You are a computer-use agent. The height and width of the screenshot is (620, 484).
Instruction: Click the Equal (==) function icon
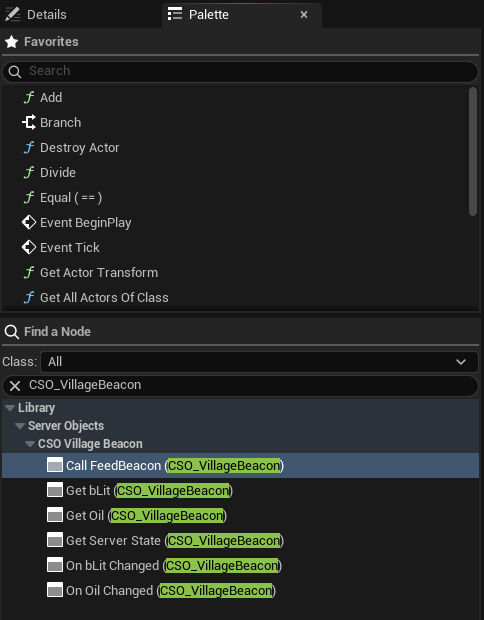click(29, 197)
